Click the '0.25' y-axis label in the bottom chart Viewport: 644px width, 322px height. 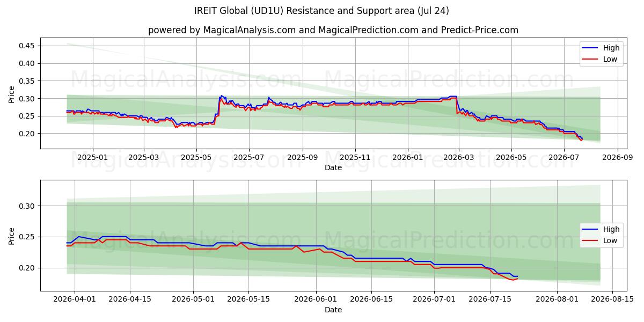click(28, 237)
